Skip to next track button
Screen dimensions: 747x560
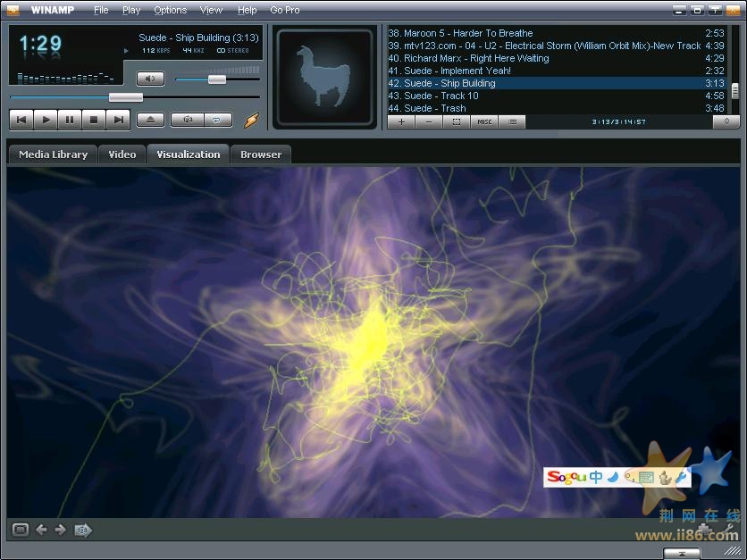tap(118, 119)
